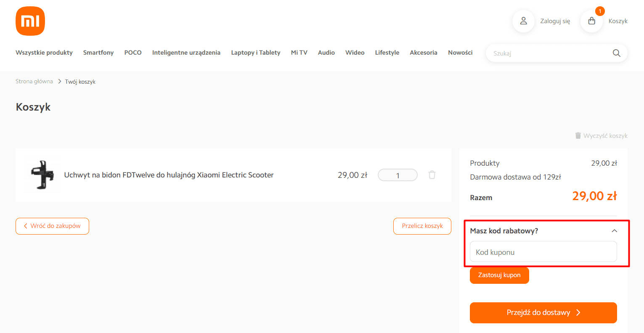Open the shopping bag cart icon
Viewport: 644px width, 333px height.
[x=591, y=21]
